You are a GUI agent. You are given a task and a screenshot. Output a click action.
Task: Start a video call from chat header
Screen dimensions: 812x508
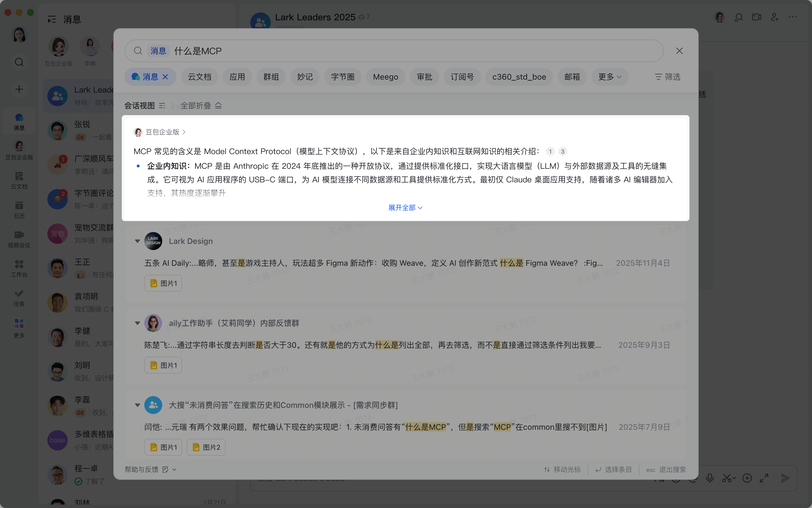[757, 17]
